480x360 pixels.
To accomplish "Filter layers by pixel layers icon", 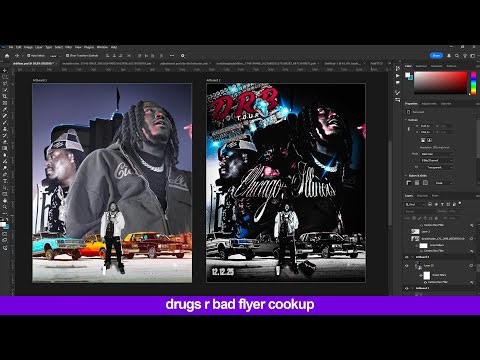I will (430, 204).
